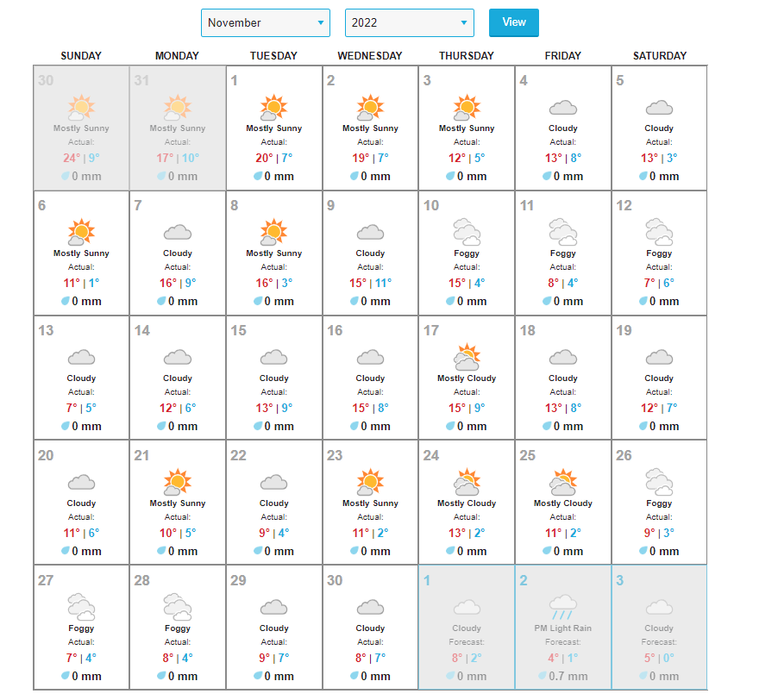Click the Mostly Sunny icon on November 21
The width and height of the screenshot is (778, 700).
click(x=177, y=481)
